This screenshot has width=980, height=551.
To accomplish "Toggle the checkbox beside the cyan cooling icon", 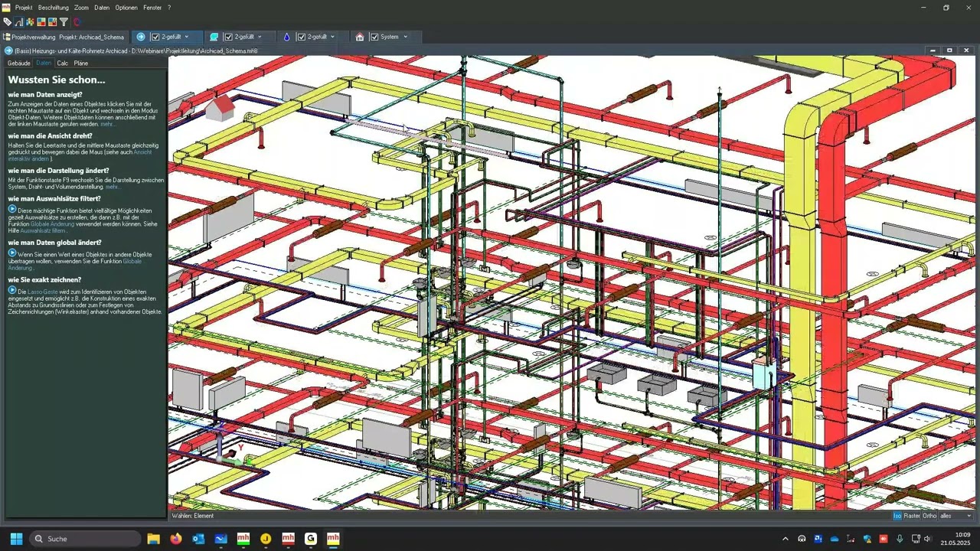I will tap(228, 37).
